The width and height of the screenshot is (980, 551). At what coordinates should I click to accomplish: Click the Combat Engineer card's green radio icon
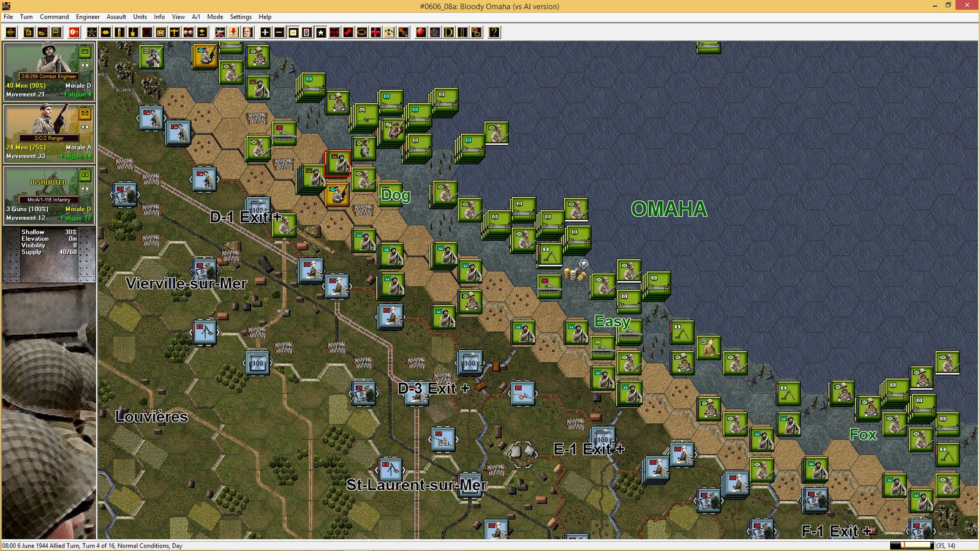(x=85, y=51)
